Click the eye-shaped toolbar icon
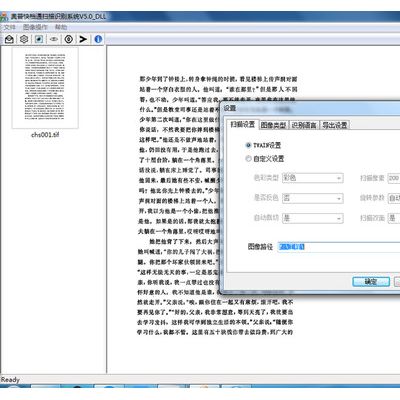The image size is (400, 400). click(54, 39)
